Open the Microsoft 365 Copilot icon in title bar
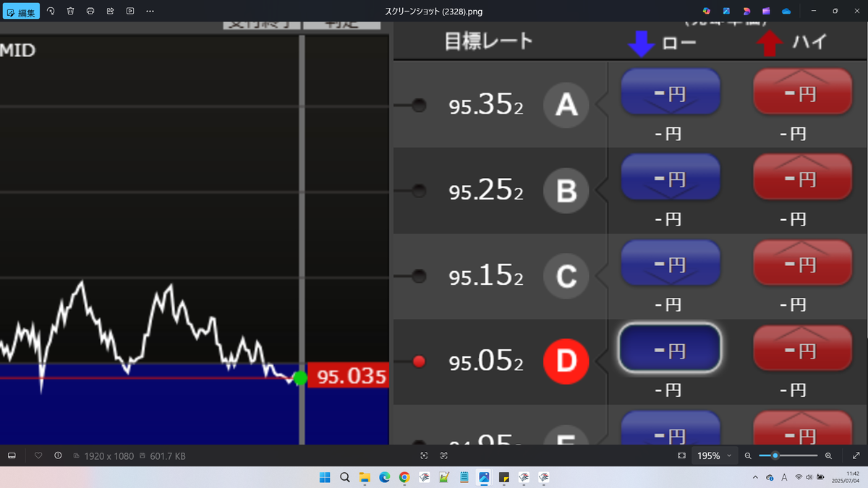 point(707,12)
